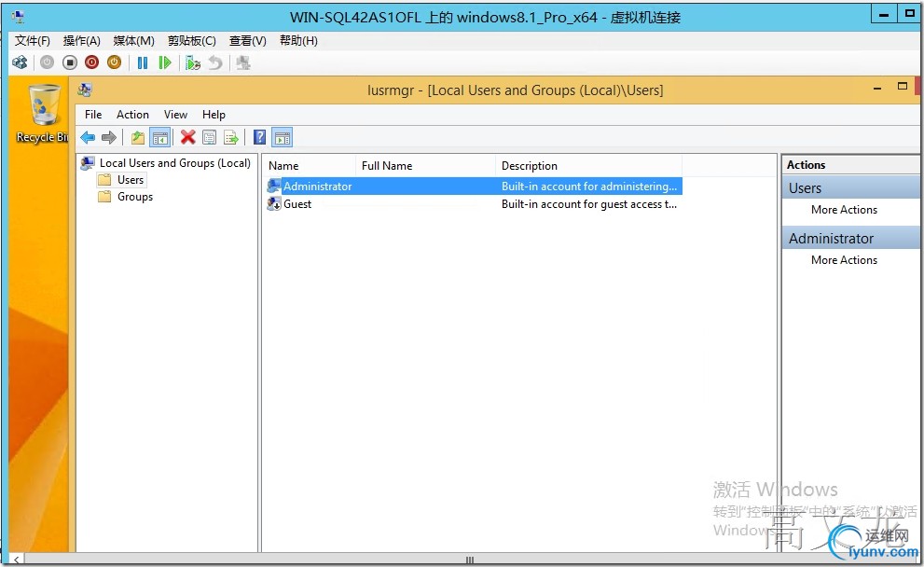Image resolution: width=924 pixels, height=567 pixels.
Task: Sort by the Full Name column header
Action: click(425, 166)
